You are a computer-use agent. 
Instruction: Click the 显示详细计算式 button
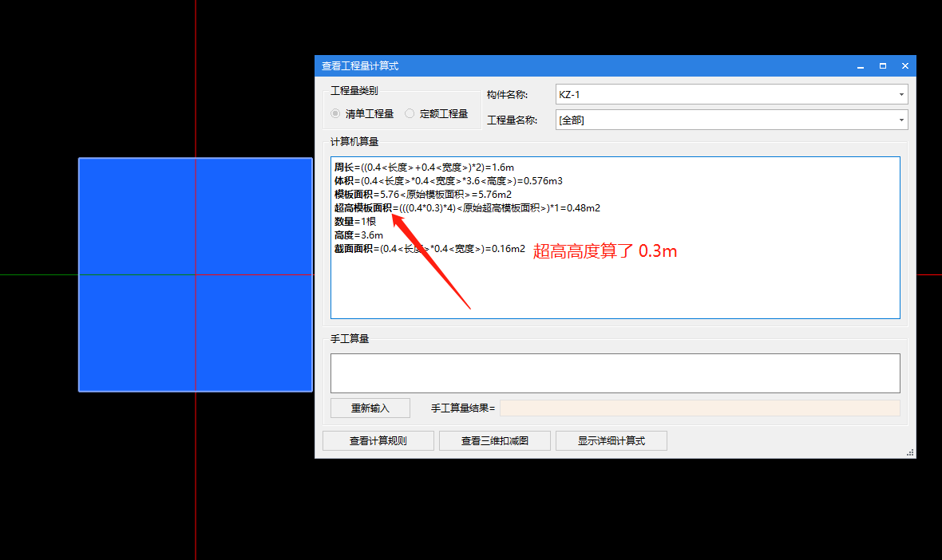click(611, 440)
